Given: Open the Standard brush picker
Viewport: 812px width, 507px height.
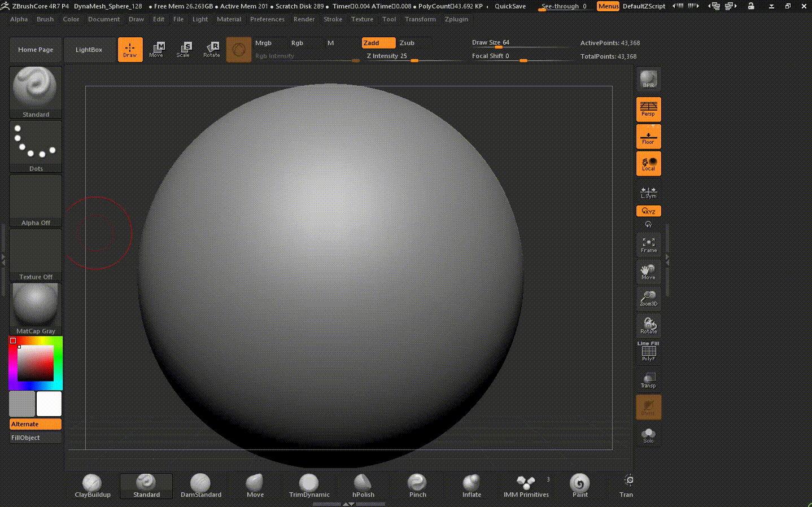Looking at the screenshot, I should point(36,91).
